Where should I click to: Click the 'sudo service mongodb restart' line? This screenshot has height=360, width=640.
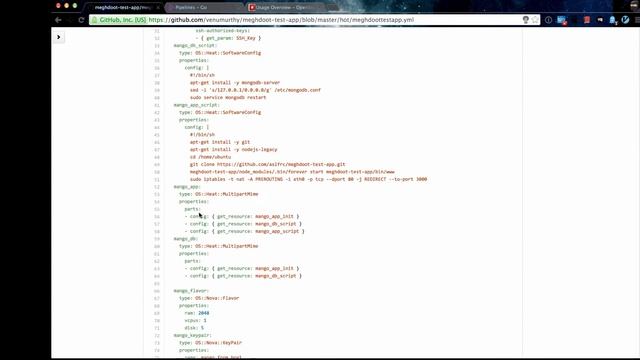(x=228, y=98)
